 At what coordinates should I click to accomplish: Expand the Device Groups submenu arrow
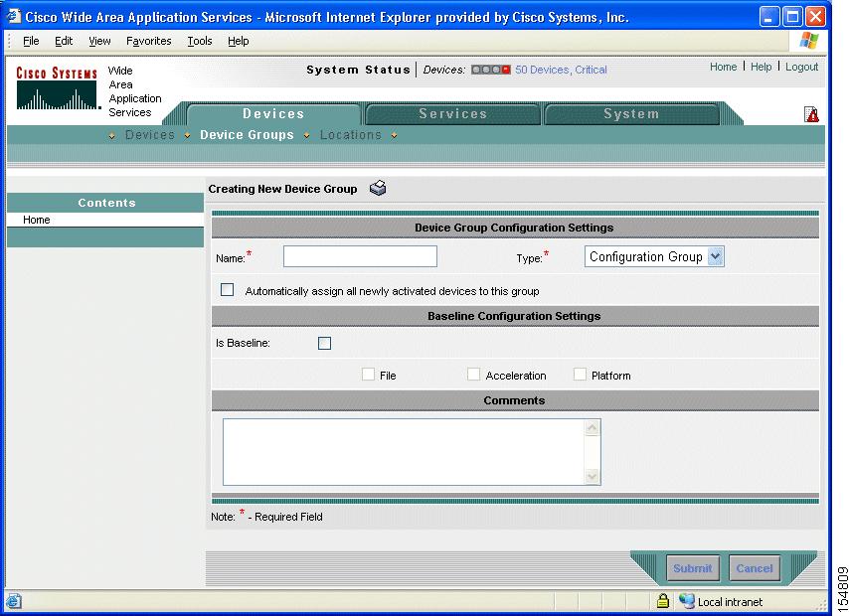[187, 135]
